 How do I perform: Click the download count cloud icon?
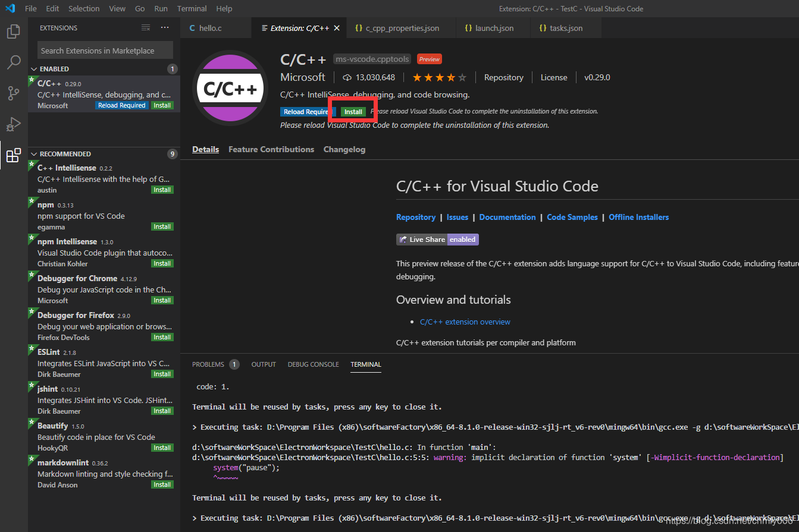pyautogui.click(x=347, y=77)
